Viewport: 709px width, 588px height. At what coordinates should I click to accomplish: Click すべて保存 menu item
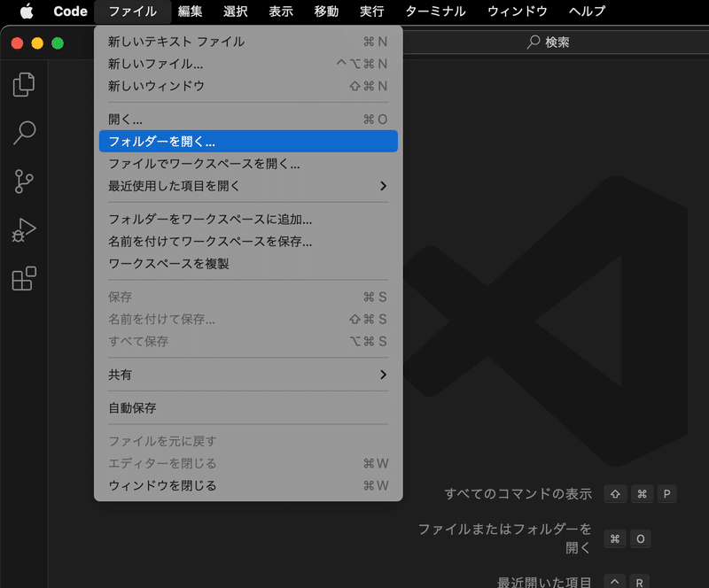click(x=248, y=341)
